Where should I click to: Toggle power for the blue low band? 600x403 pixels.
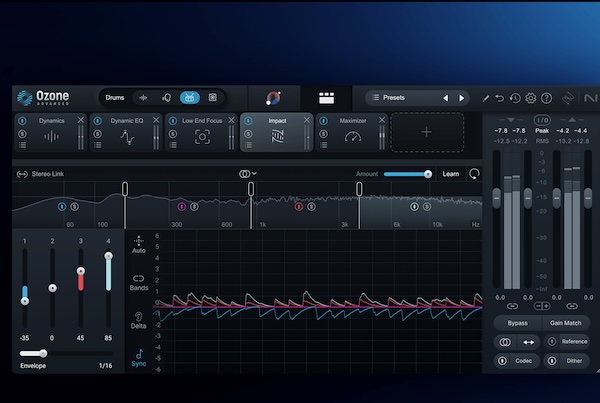click(62, 207)
